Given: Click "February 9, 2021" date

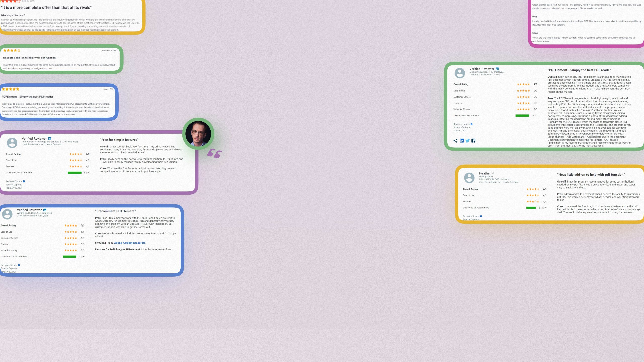Looking at the screenshot, I should pyautogui.click(x=14, y=188).
